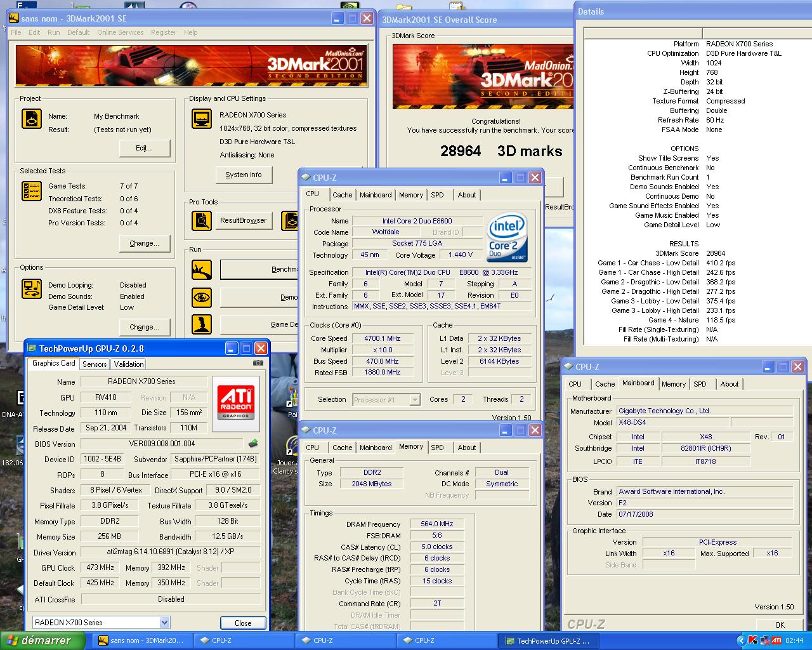Click the Run menu in 3DMark
Image resolution: width=812 pixels, height=650 pixels.
click(54, 32)
